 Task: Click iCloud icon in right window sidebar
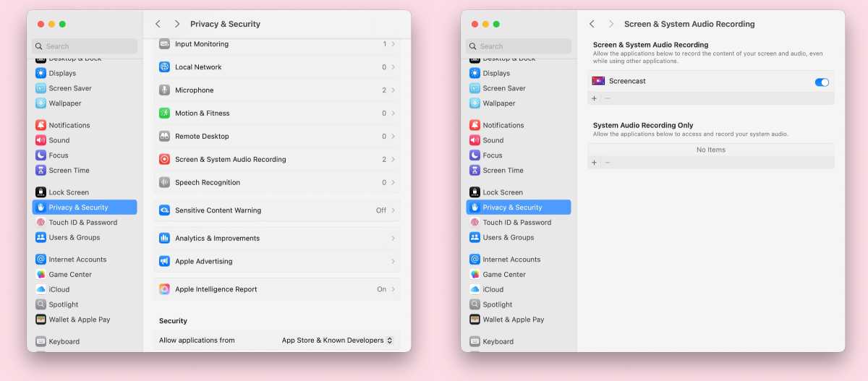coord(475,290)
